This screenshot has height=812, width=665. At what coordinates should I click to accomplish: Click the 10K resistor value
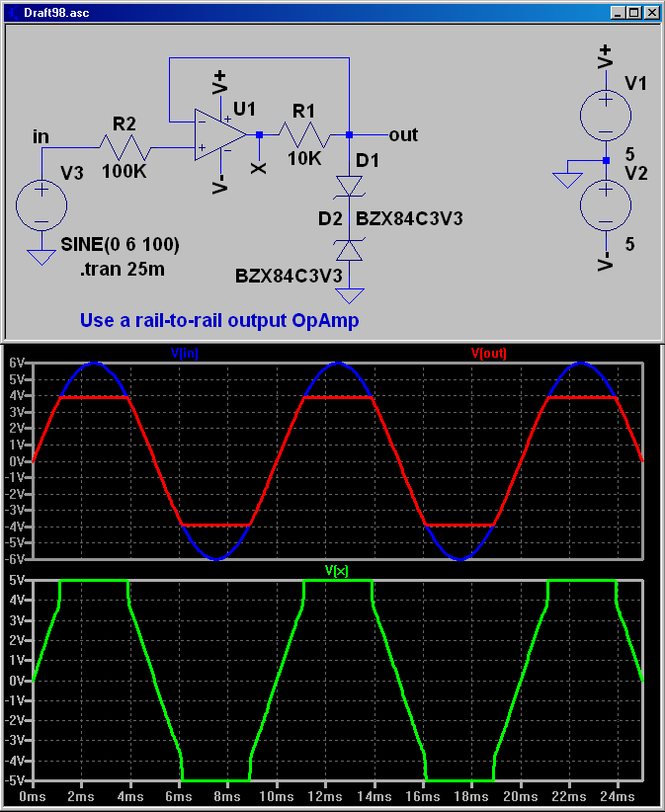point(304,158)
